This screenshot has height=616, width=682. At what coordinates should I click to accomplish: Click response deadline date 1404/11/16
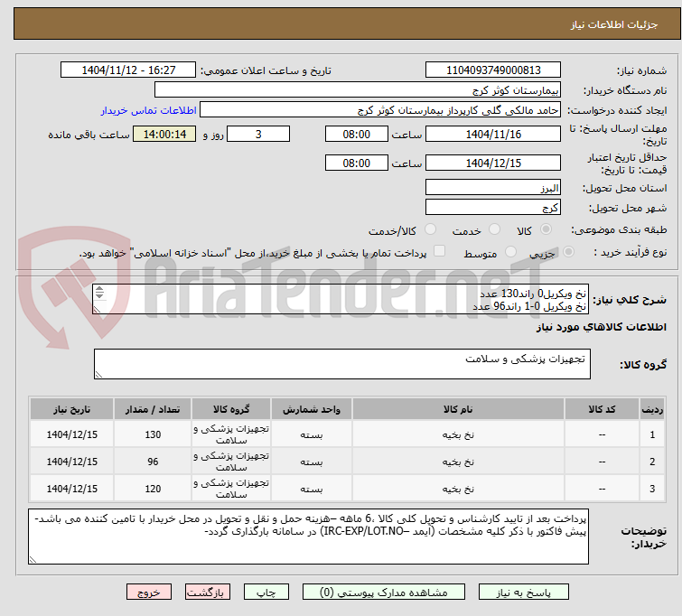(x=493, y=134)
